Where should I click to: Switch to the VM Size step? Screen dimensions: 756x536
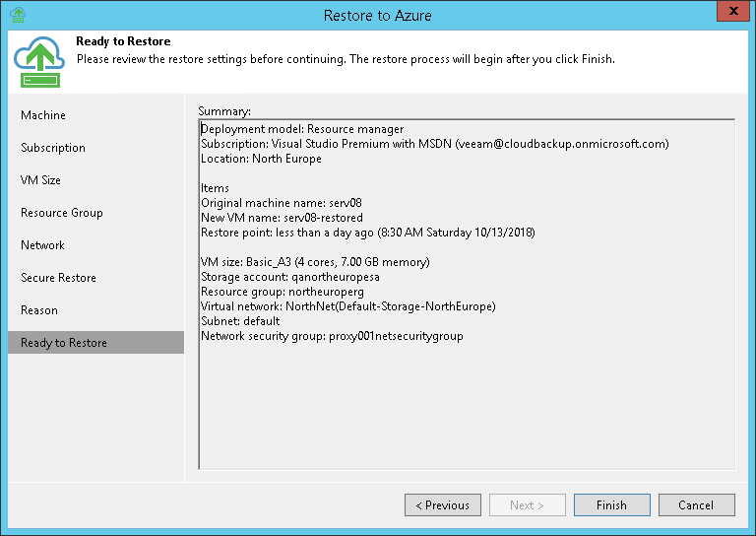tap(40, 180)
